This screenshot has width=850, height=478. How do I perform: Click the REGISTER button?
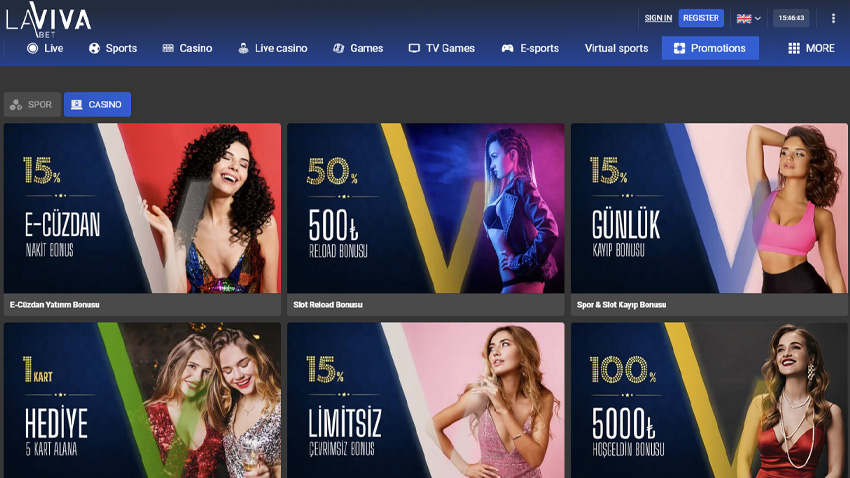click(x=701, y=18)
